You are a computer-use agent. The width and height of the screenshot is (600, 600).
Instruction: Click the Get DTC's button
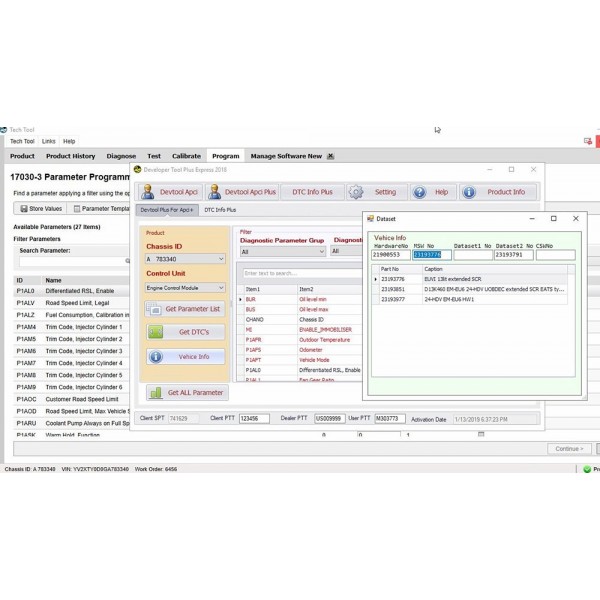186,332
